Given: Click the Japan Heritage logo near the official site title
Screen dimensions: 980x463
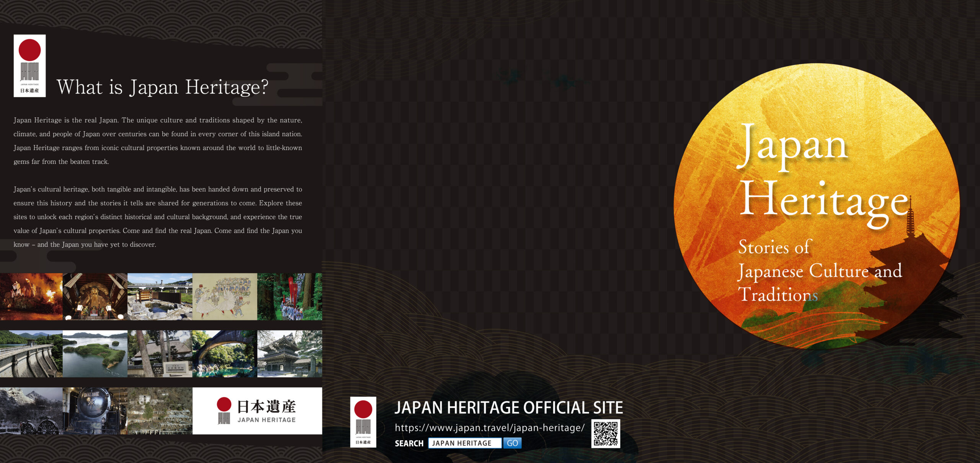Looking at the screenshot, I should [363, 422].
